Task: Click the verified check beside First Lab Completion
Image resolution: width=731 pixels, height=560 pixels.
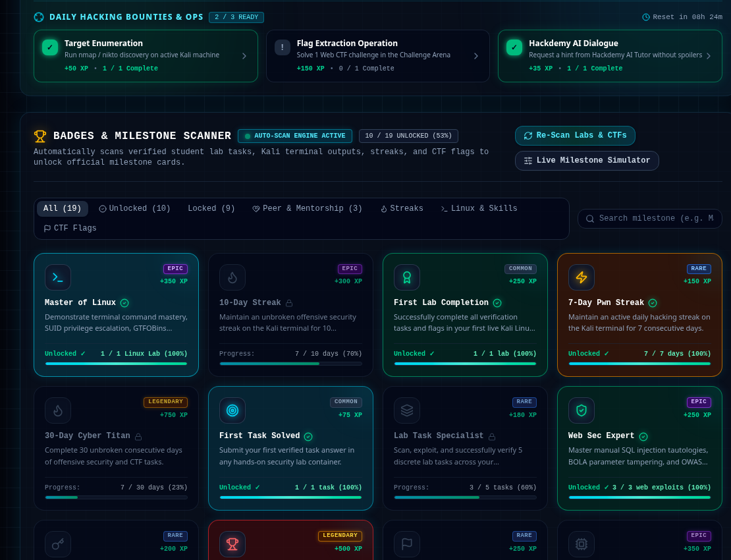Action: (x=497, y=303)
